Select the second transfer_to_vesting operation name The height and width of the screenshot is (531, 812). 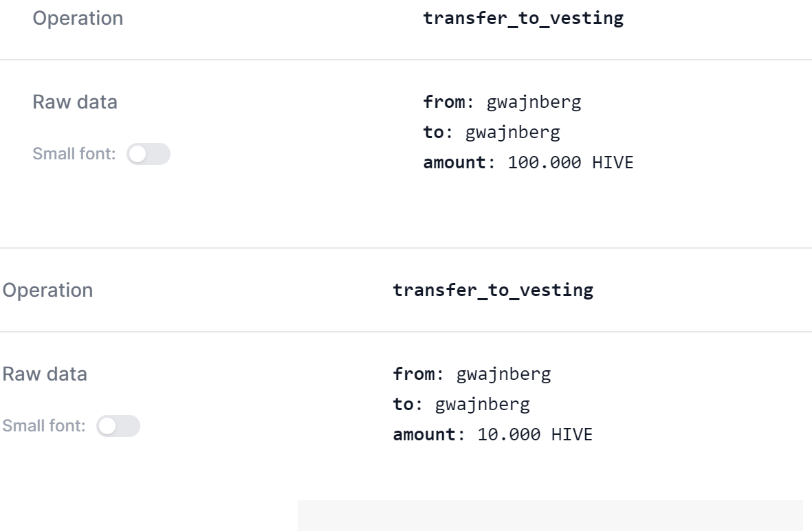pyautogui.click(x=493, y=291)
